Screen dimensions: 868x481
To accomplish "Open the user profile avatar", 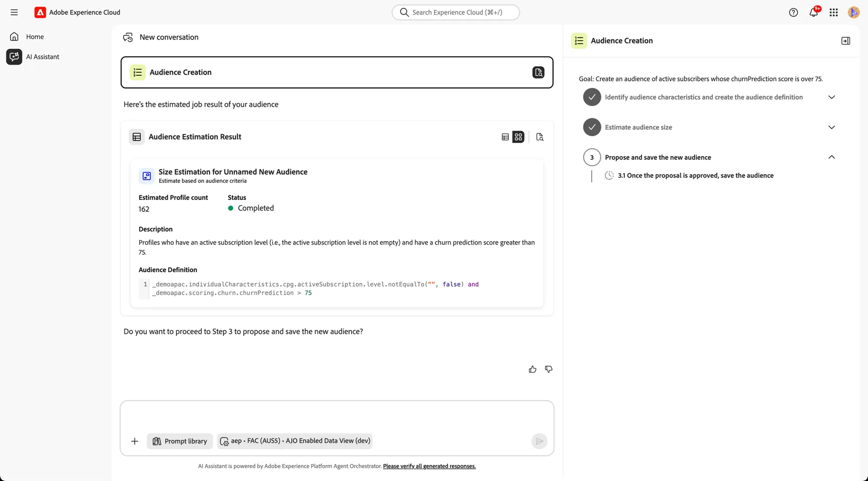I will pyautogui.click(x=853, y=13).
